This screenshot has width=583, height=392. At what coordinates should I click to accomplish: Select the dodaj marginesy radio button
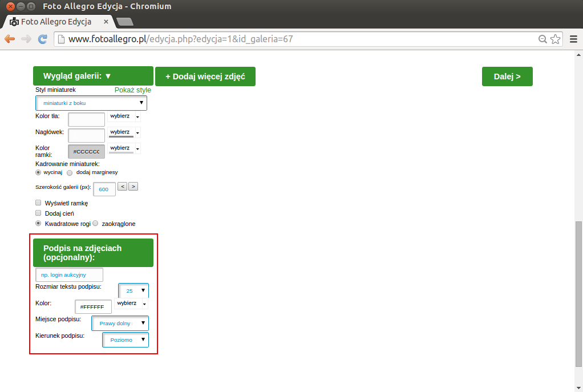pos(70,172)
